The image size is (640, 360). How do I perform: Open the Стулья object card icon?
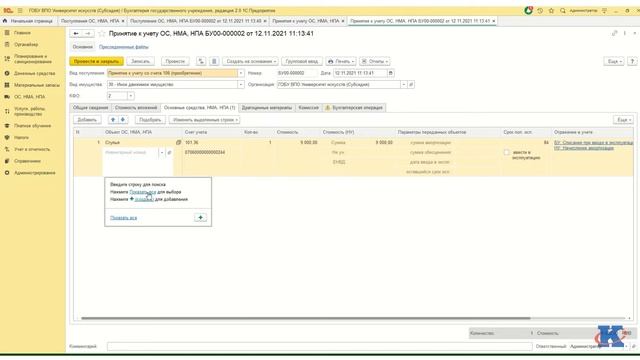[178, 142]
